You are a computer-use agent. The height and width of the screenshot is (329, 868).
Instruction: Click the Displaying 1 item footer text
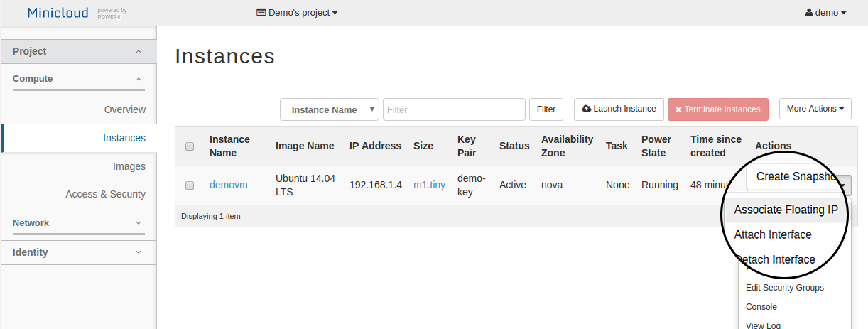[x=211, y=216]
